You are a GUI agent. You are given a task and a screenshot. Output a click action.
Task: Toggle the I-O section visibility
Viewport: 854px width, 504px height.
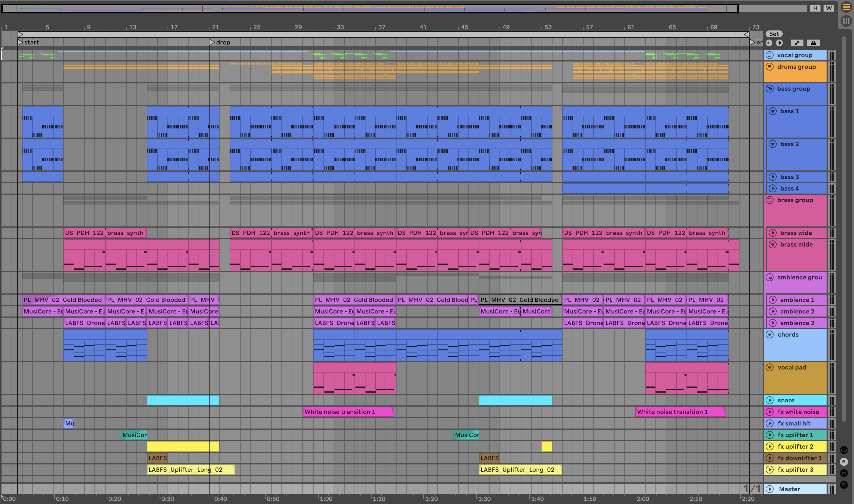point(844,450)
